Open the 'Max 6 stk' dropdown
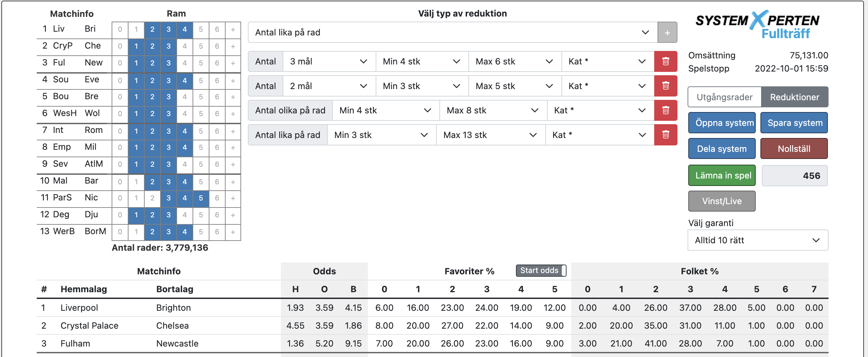This screenshot has width=868, height=357. click(514, 61)
